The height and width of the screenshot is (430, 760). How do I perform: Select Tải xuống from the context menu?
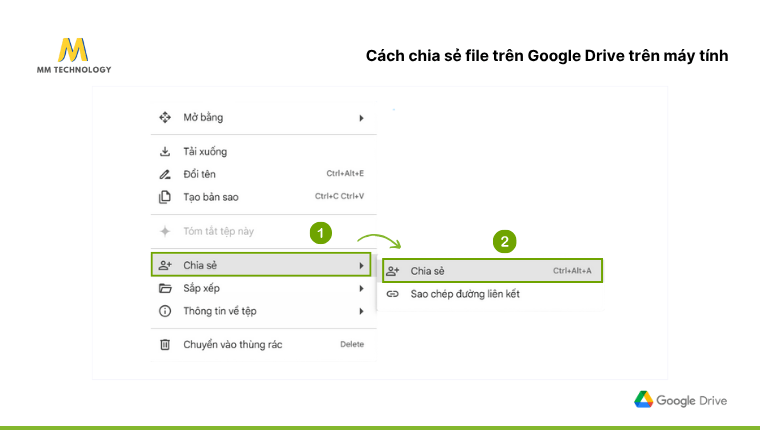264,151
